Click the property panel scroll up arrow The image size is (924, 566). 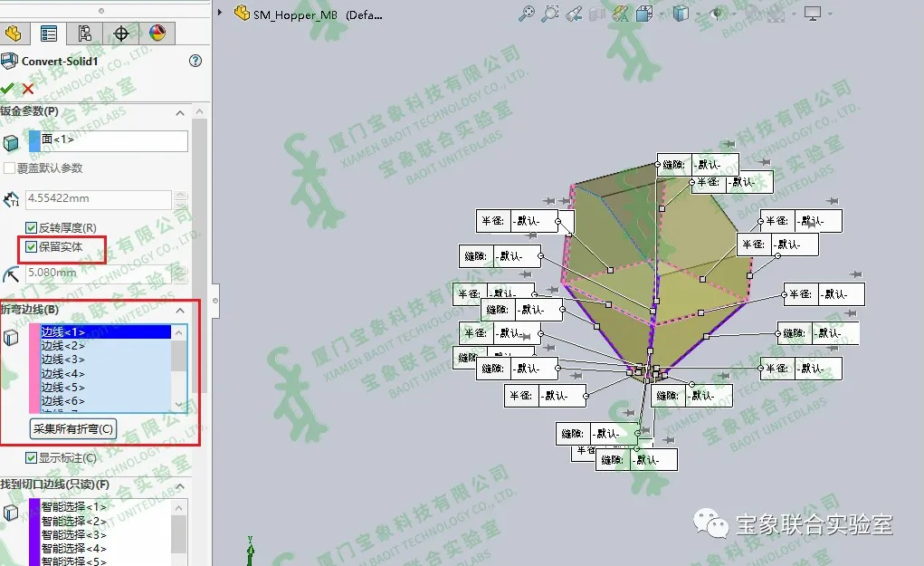pyautogui.click(x=200, y=112)
